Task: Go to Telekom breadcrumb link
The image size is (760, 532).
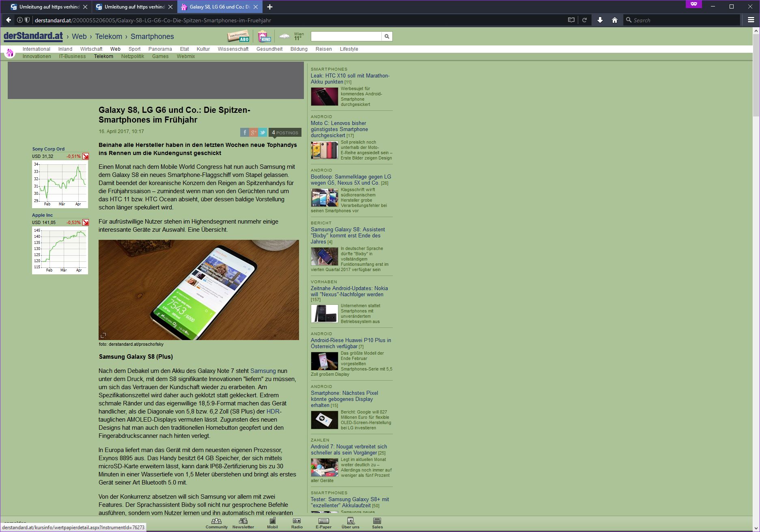Action: tap(109, 37)
